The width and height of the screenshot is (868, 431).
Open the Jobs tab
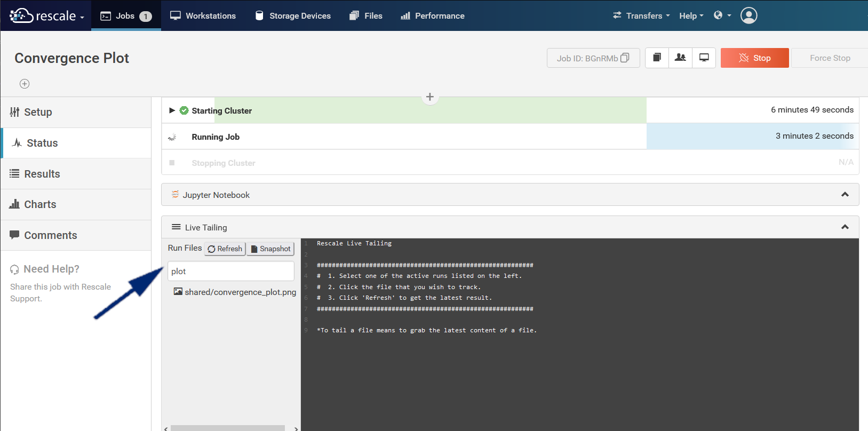(126, 15)
